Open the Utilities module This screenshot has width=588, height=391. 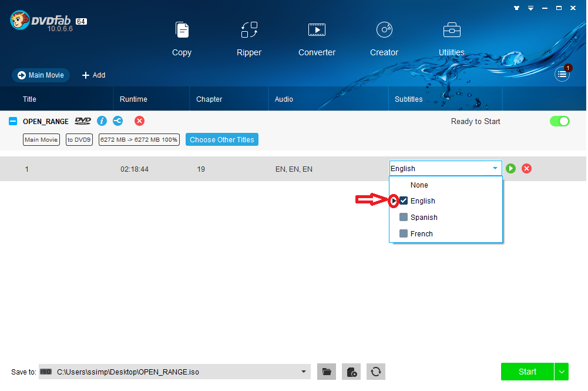click(452, 39)
